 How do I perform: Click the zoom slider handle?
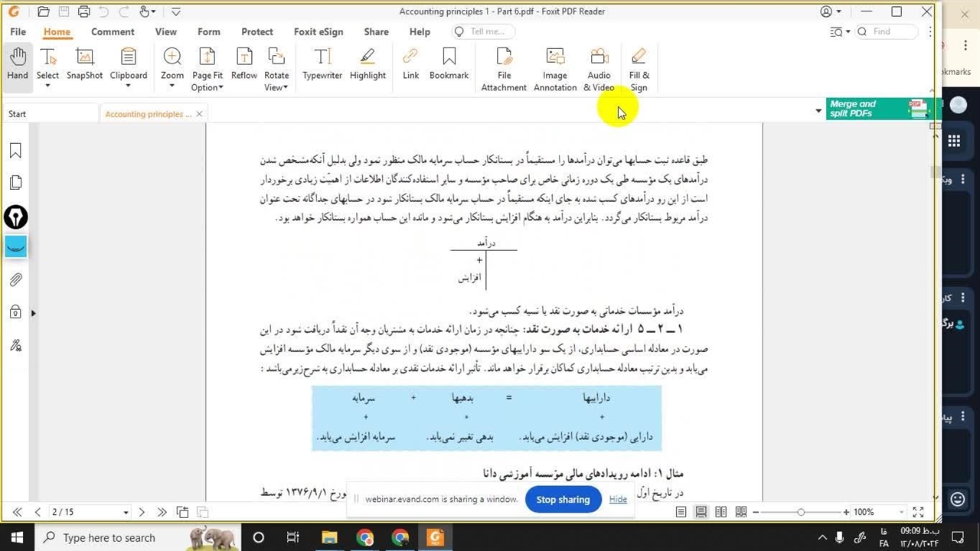tap(801, 512)
